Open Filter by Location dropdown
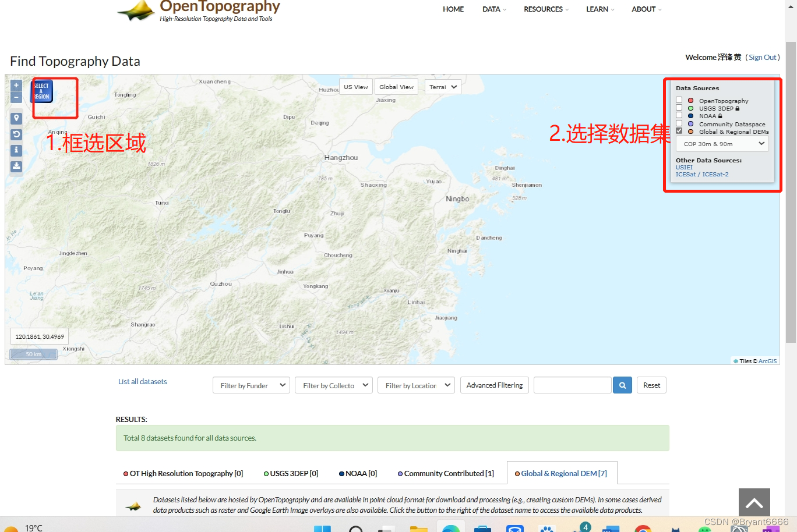Image resolution: width=797 pixels, height=532 pixels. [416, 385]
